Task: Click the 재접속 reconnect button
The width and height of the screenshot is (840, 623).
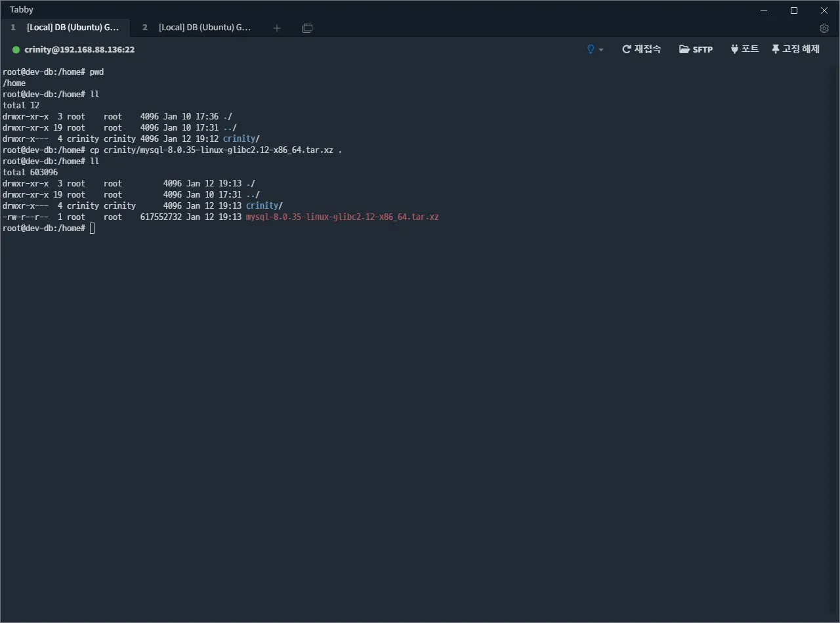Action: pyautogui.click(x=642, y=49)
